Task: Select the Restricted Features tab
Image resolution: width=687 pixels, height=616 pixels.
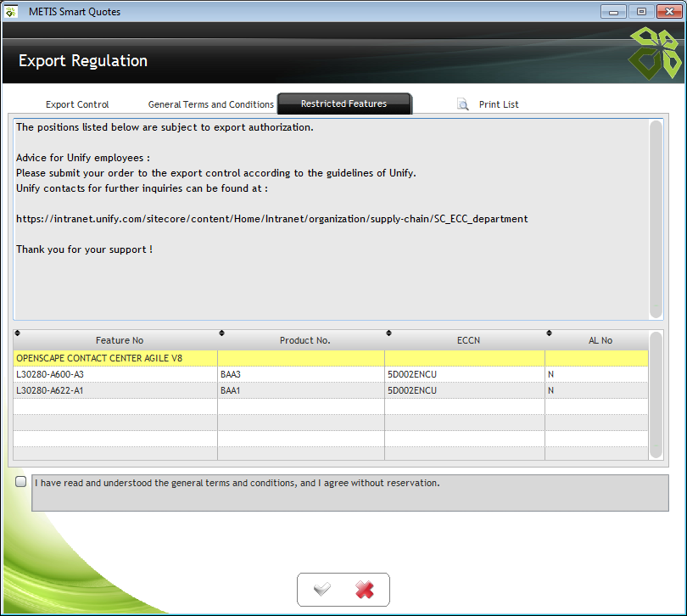Action: 344,104
